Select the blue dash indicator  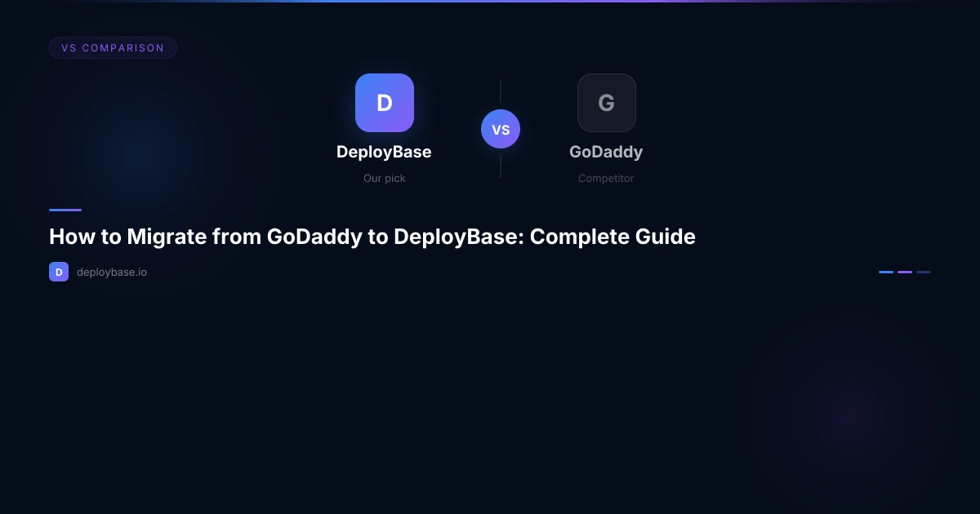tap(886, 272)
